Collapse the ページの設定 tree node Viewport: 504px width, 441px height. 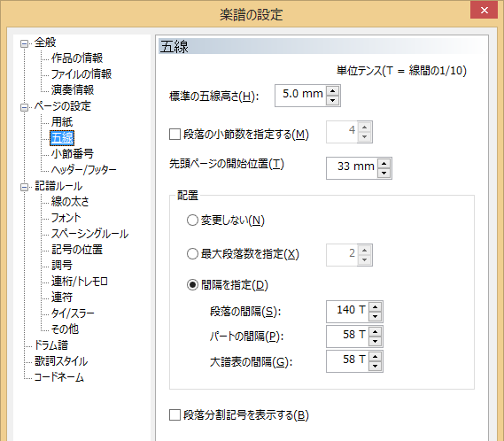tap(24, 107)
